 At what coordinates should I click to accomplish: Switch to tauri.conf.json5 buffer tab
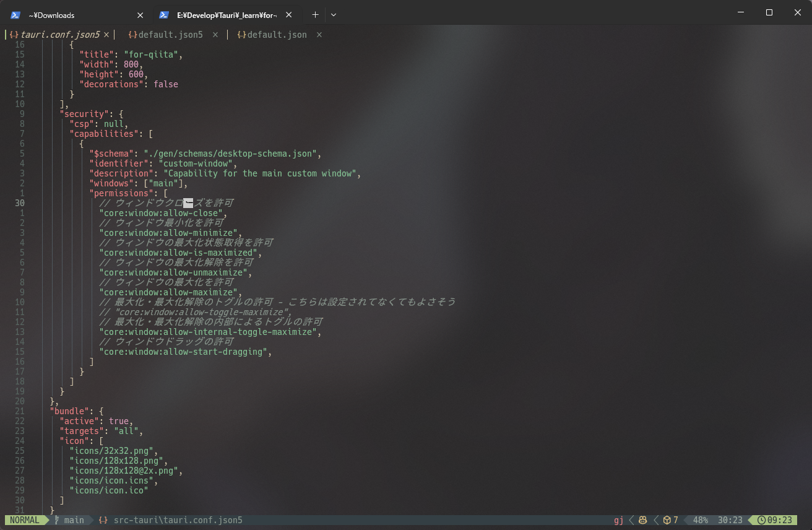59,35
